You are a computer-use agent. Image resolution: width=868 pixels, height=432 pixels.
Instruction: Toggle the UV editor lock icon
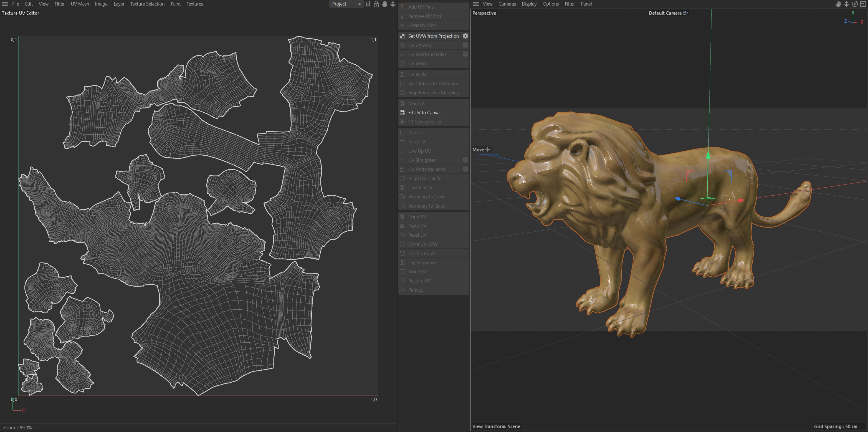[x=376, y=4]
